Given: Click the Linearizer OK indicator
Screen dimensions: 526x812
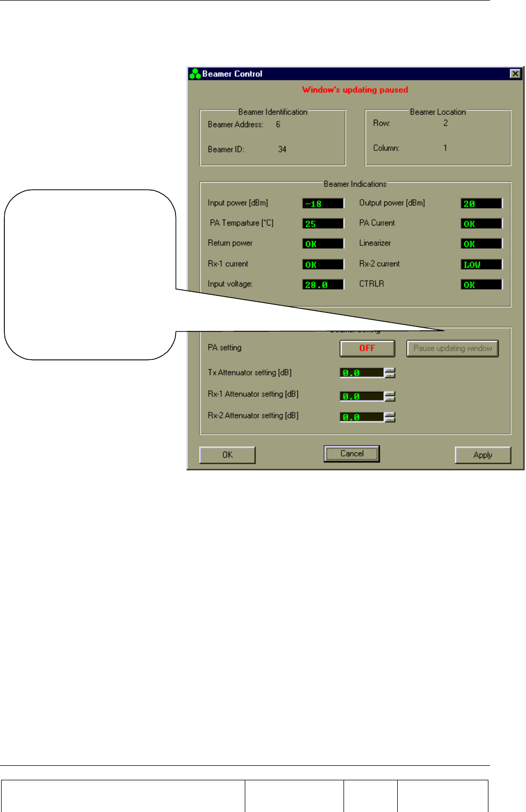Looking at the screenshot, I should pyautogui.click(x=481, y=244).
